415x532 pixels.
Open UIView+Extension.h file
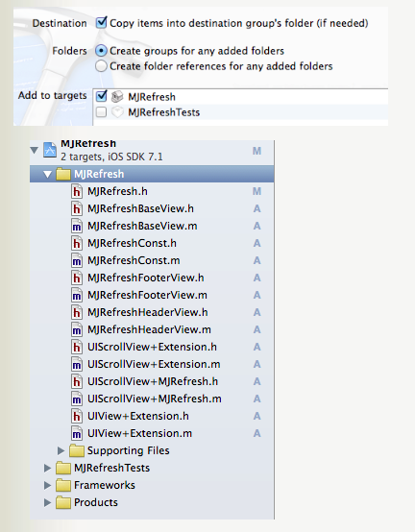point(138,416)
